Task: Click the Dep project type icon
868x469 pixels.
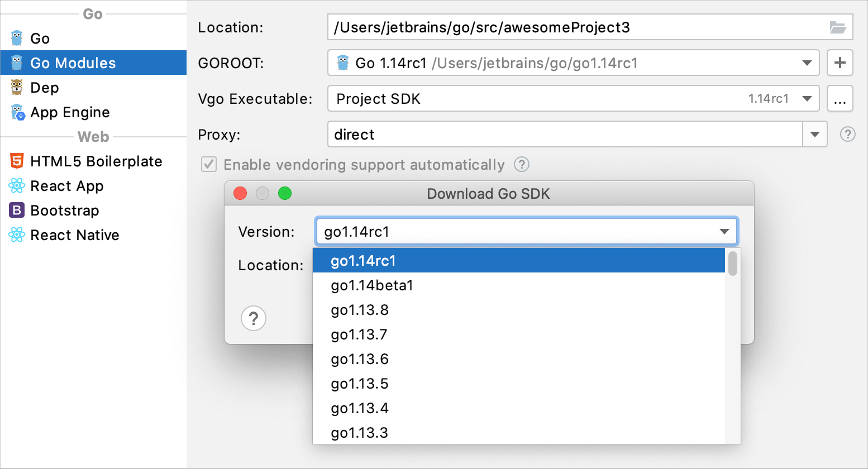Action: 17,88
